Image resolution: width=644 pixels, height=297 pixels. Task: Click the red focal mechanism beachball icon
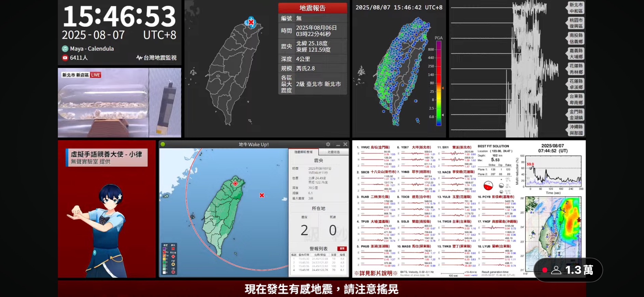click(488, 186)
